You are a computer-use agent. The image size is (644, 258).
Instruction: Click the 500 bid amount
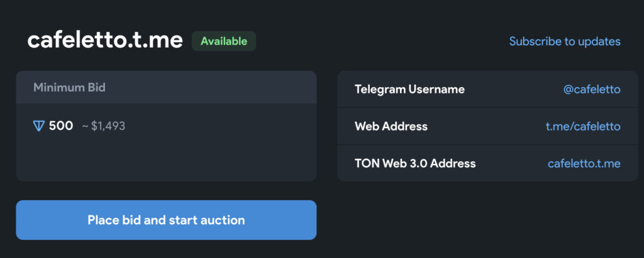tap(61, 126)
